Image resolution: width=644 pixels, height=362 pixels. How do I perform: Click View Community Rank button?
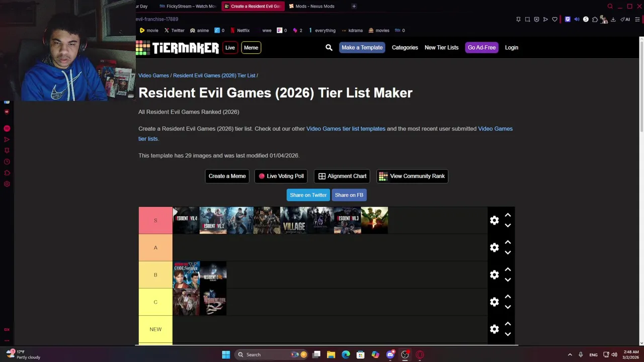pos(412,176)
